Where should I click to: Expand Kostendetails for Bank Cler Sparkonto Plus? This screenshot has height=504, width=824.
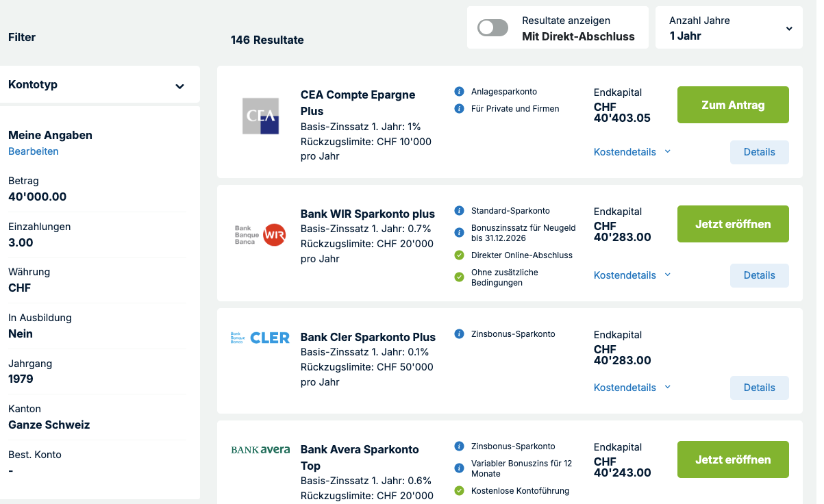coord(632,388)
